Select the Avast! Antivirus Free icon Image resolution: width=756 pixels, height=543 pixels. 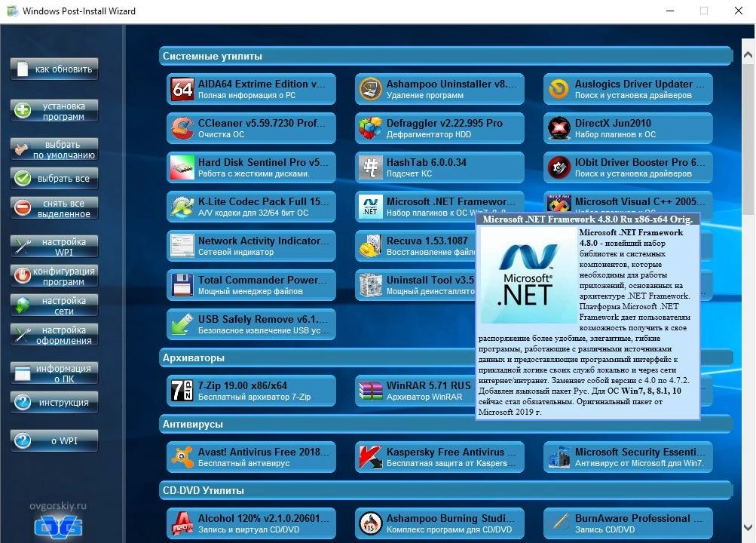point(182,456)
